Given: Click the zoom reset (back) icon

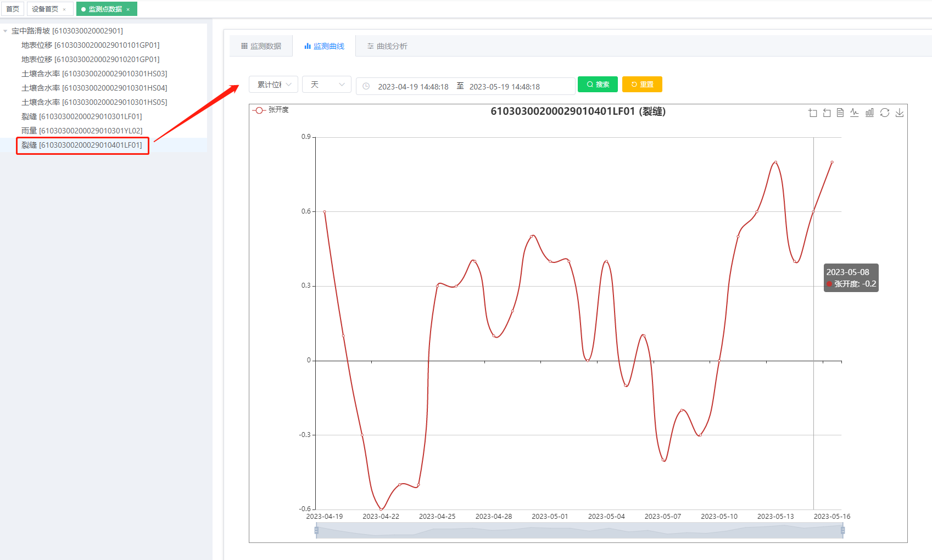Looking at the screenshot, I should point(827,113).
